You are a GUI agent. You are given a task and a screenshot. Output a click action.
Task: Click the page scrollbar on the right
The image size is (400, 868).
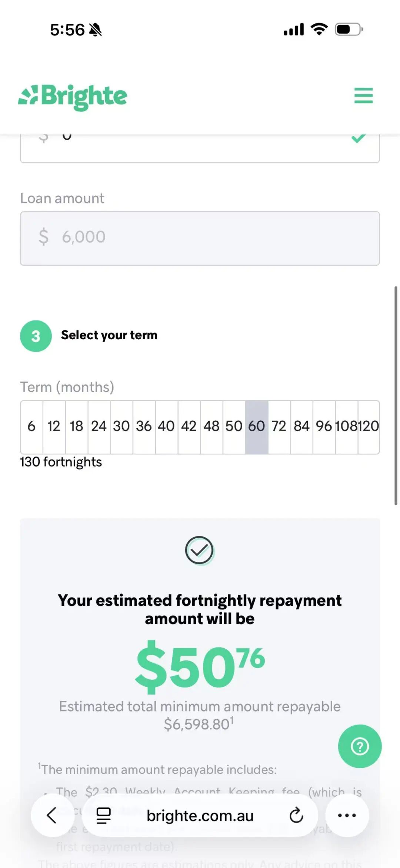click(396, 395)
